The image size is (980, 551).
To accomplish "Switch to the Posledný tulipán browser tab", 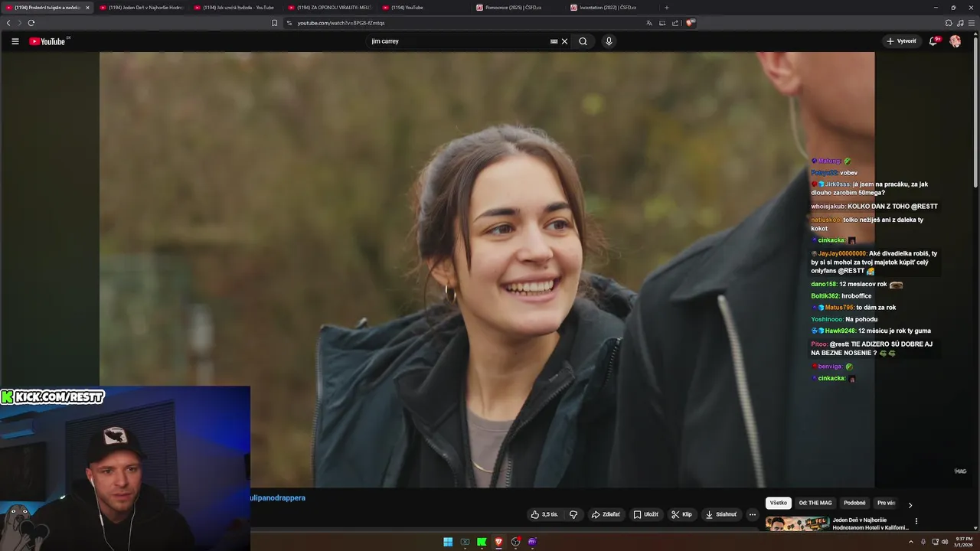I will 47,8.
